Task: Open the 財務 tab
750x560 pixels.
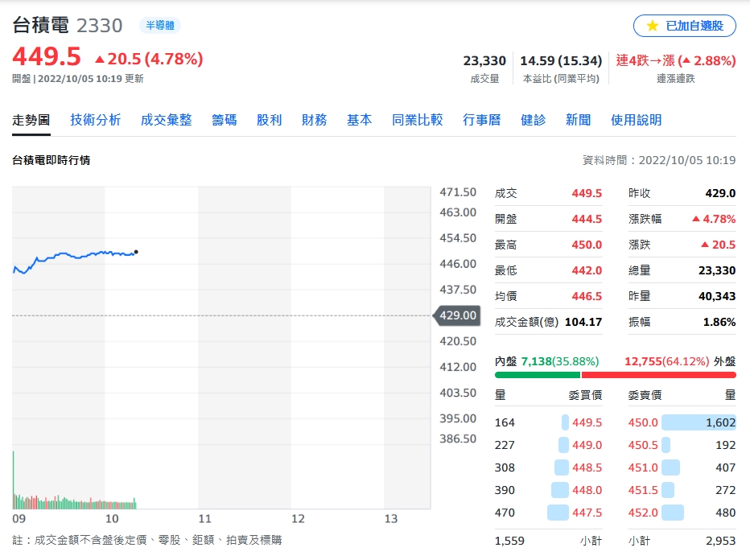Action: point(315,120)
